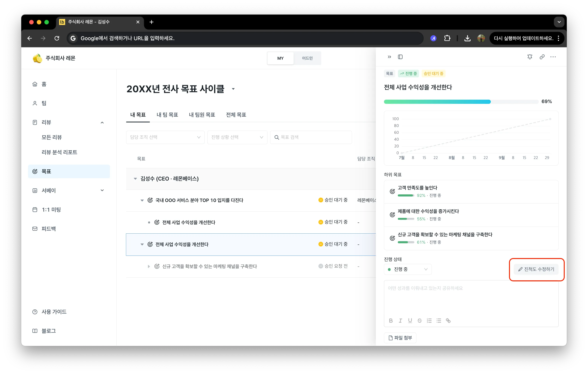Viewport: 588px width, 374px height.
Task: Insert link in comment editor
Action: coord(448,321)
